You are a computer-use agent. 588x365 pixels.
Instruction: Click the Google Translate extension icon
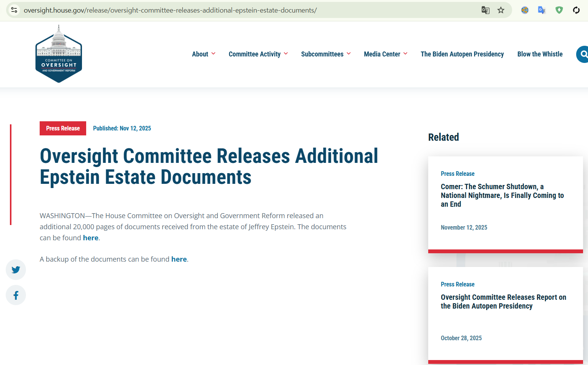tap(542, 10)
